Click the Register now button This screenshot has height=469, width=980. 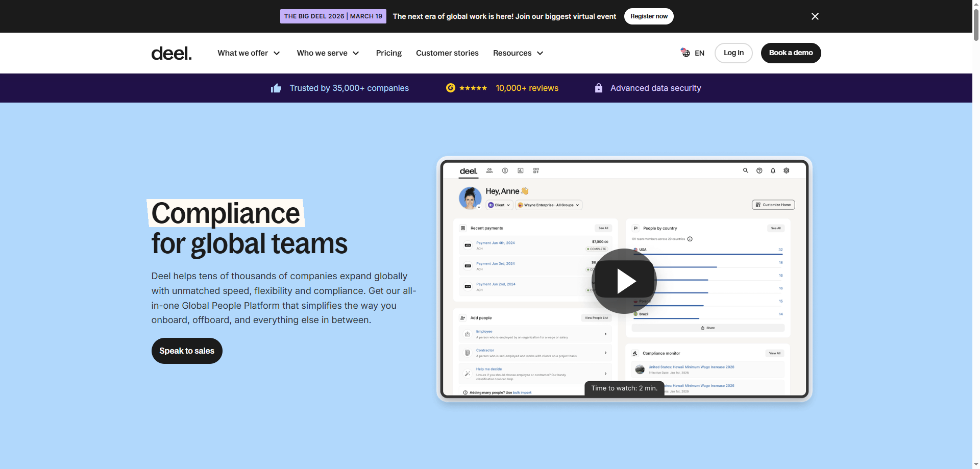649,16
